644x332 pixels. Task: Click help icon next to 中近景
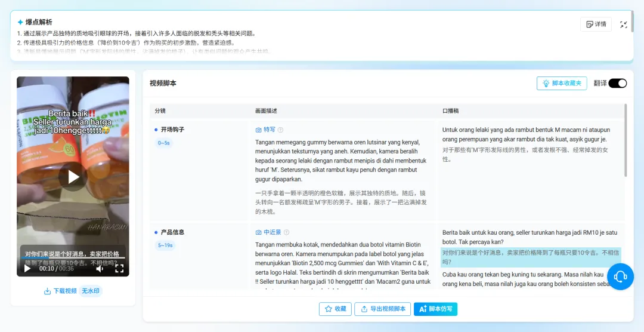coord(286,232)
